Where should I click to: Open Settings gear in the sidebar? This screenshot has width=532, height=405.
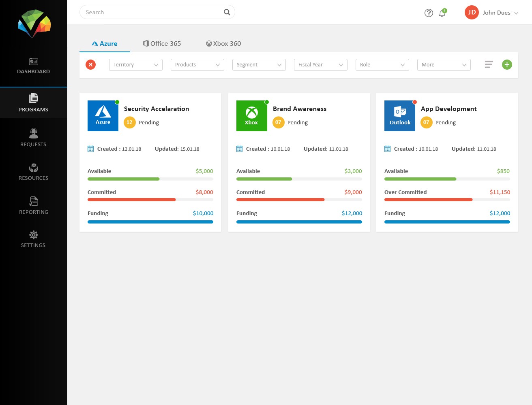pos(33,239)
